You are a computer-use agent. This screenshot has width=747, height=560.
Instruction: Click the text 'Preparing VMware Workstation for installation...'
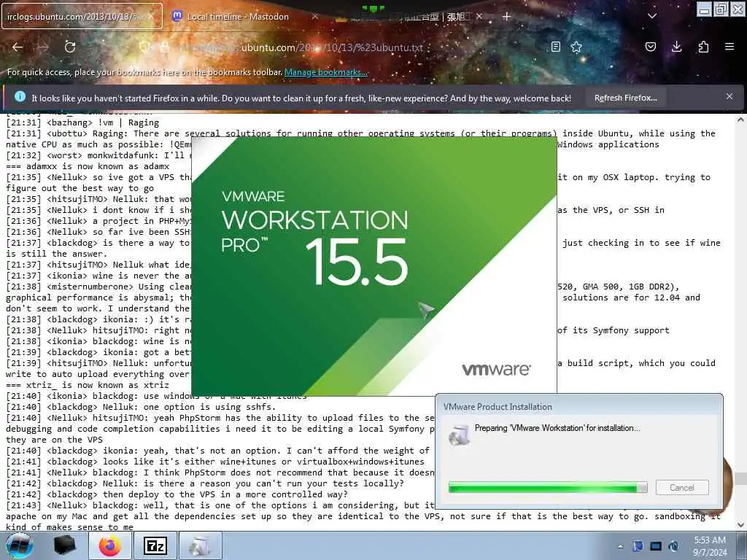[557, 428]
